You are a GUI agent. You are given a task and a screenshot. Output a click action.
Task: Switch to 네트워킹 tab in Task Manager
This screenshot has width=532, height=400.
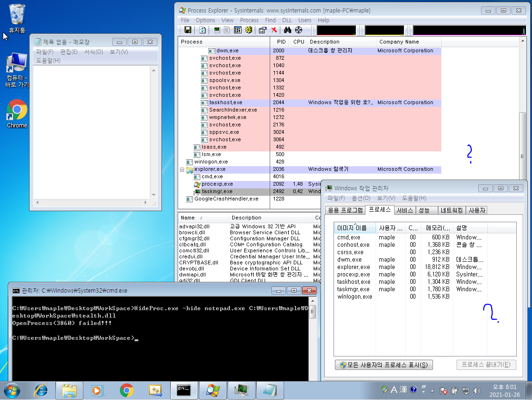coord(452,211)
